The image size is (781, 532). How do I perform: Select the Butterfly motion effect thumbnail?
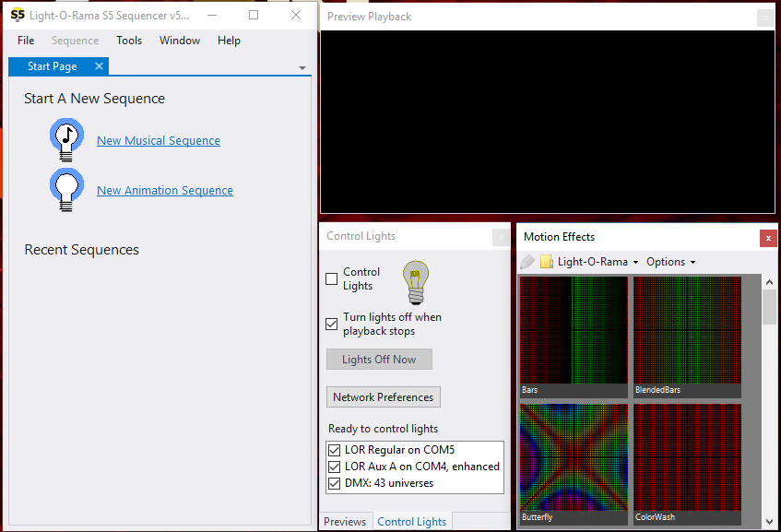click(573, 456)
